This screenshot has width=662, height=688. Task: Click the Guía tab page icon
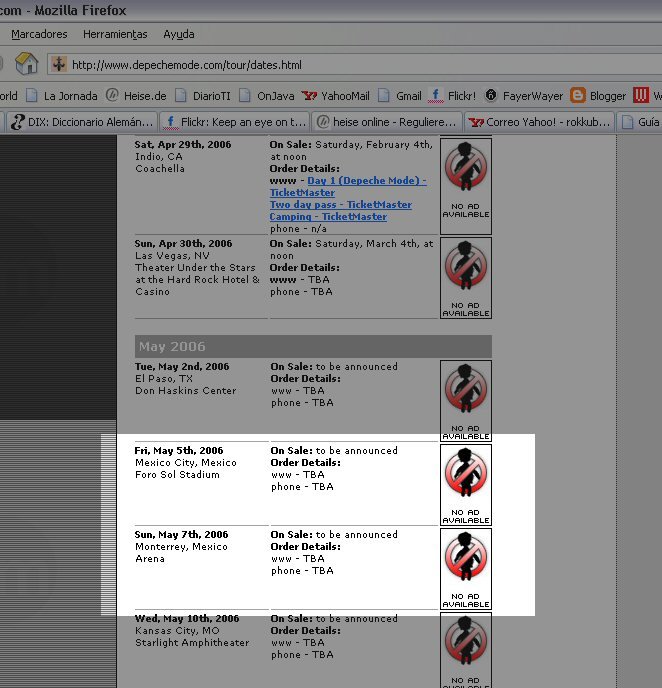[x=628, y=122]
